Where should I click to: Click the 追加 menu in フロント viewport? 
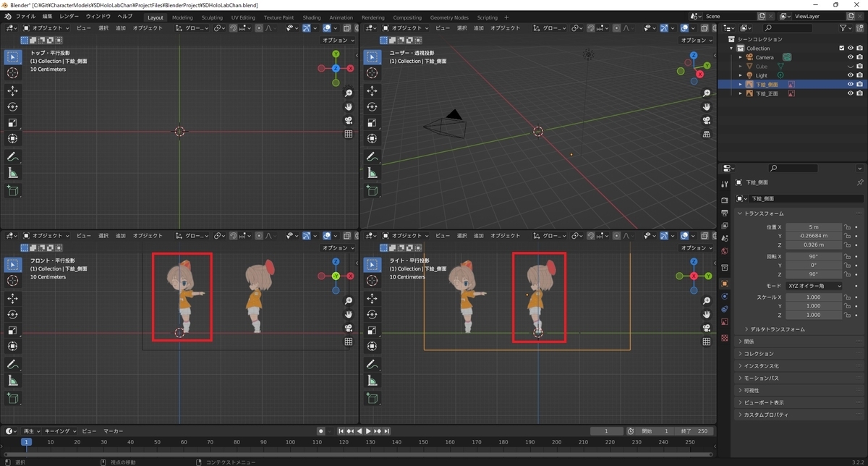pos(121,236)
